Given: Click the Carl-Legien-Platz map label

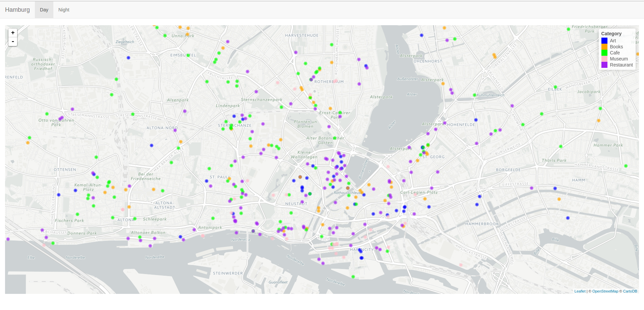Looking at the screenshot, I should tap(419, 192).
